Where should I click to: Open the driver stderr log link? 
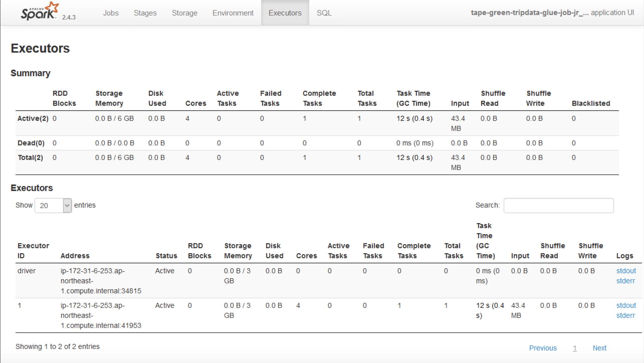(x=625, y=281)
